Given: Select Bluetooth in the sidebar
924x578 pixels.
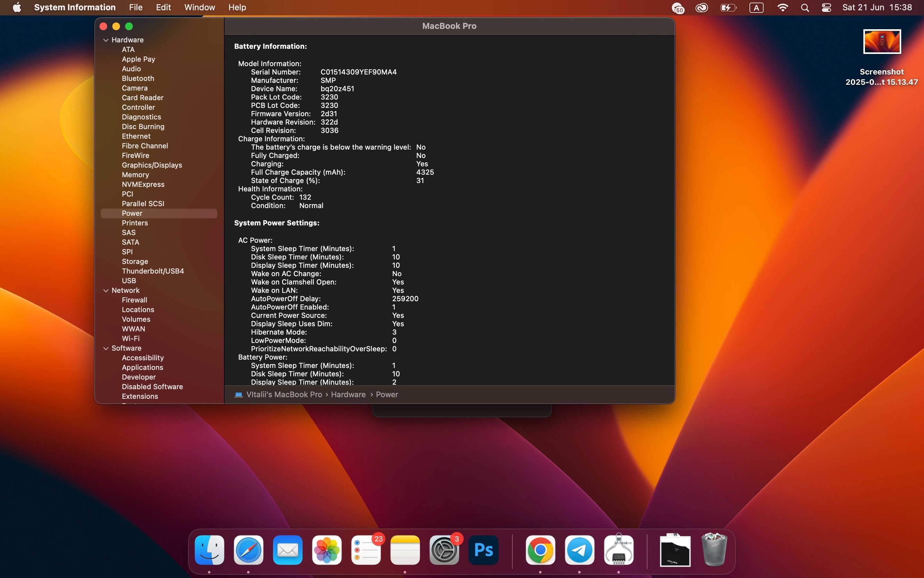Looking at the screenshot, I should click(138, 78).
